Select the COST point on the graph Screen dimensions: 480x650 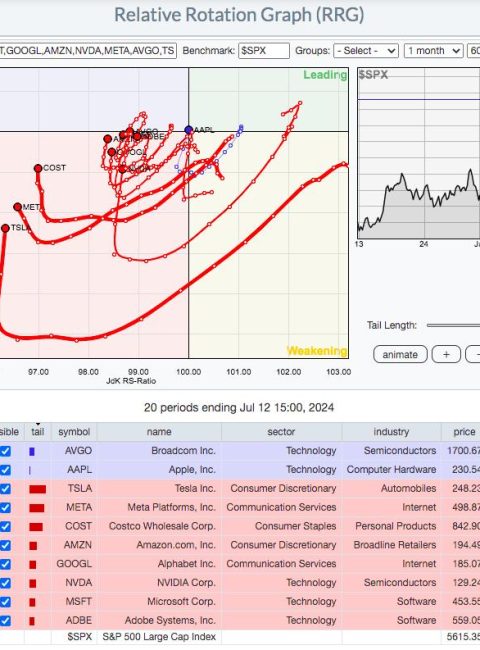38,168
